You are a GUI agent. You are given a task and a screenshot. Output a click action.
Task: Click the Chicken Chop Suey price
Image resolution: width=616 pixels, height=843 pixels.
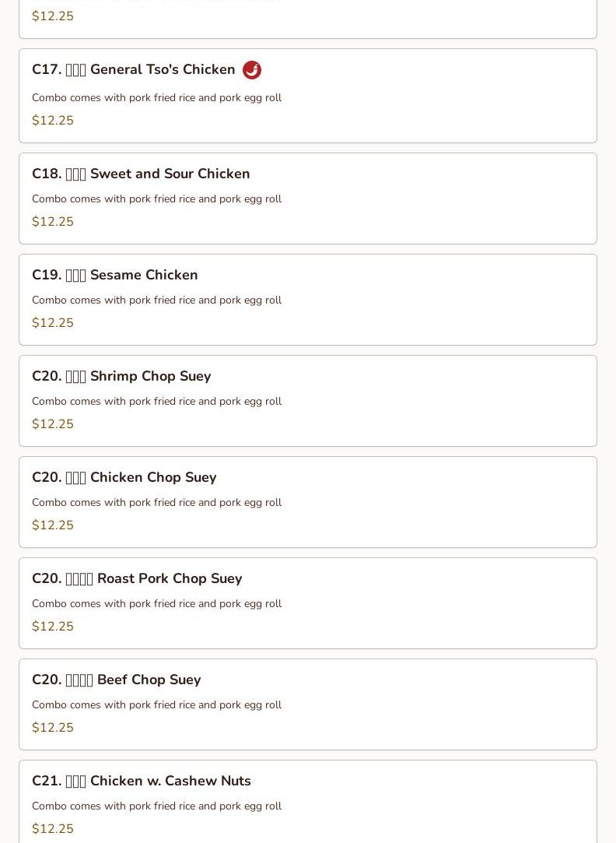click(53, 525)
